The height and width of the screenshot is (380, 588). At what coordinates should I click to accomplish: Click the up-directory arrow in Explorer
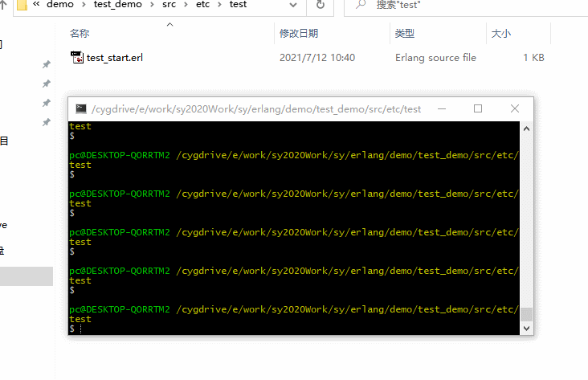click(x=3, y=5)
